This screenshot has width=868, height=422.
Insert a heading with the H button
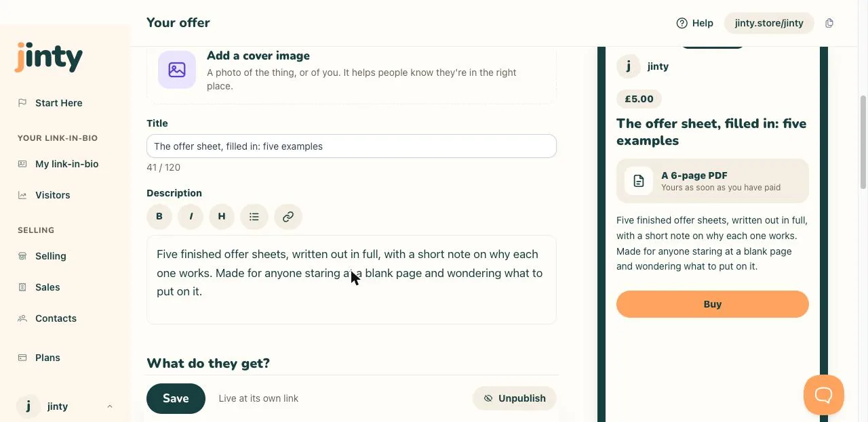point(222,217)
